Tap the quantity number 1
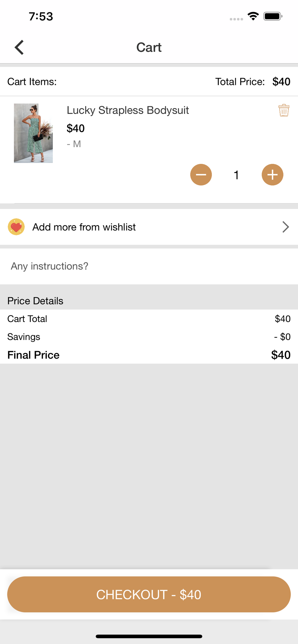 (x=236, y=175)
